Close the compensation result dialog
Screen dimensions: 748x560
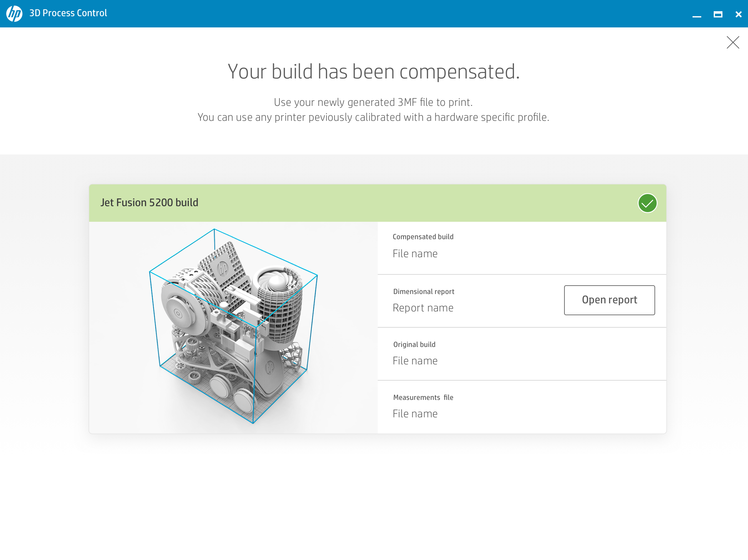(733, 43)
